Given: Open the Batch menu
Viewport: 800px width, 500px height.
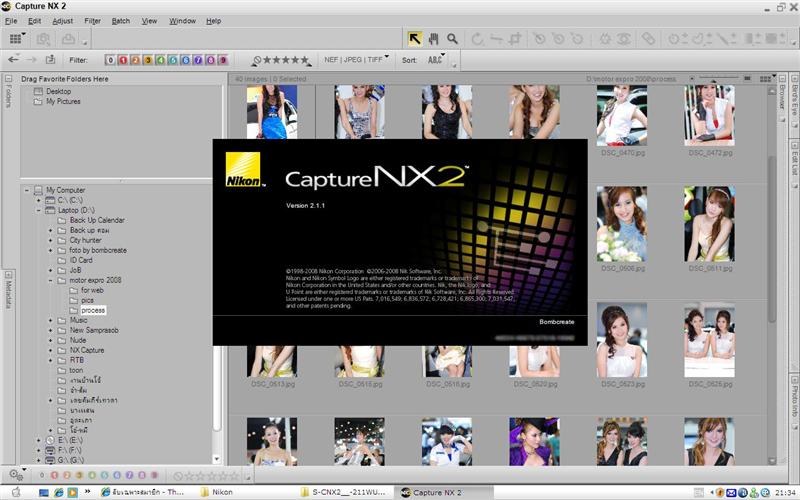Looking at the screenshot, I should click(x=120, y=21).
